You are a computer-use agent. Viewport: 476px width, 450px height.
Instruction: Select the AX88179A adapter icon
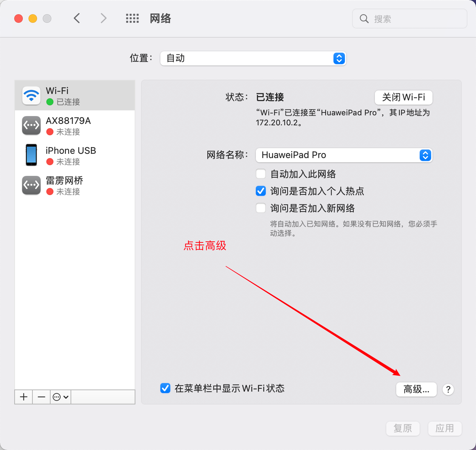coord(31,125)
